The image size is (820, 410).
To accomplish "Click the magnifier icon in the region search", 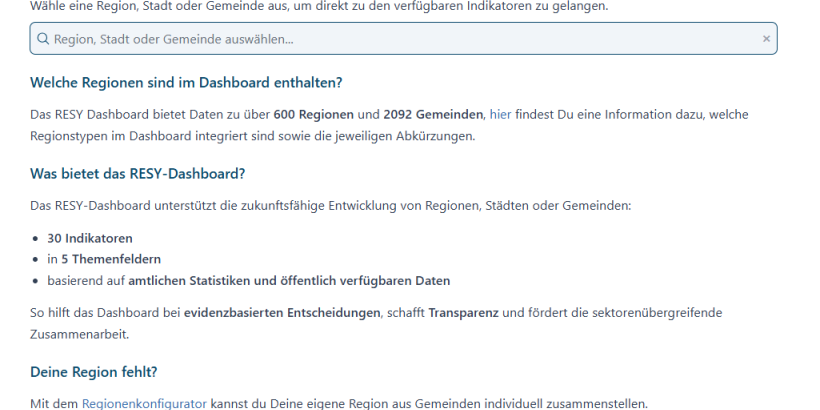I will point(42,39).
